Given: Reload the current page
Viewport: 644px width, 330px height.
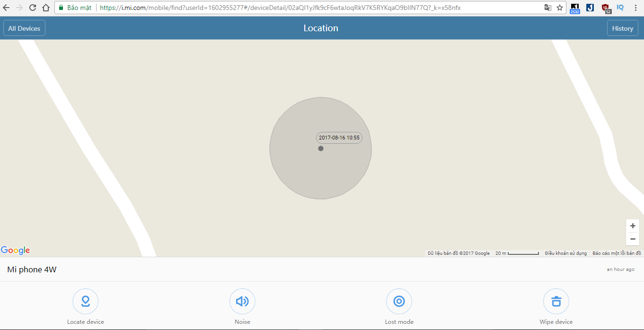Looking at the screenshot, I should (33, 8).
